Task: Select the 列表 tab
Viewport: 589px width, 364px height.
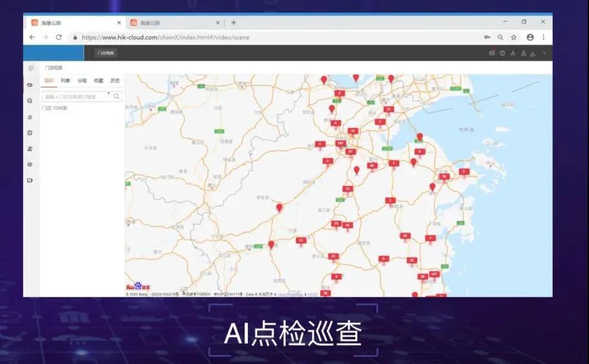Action: click(65, 81)
